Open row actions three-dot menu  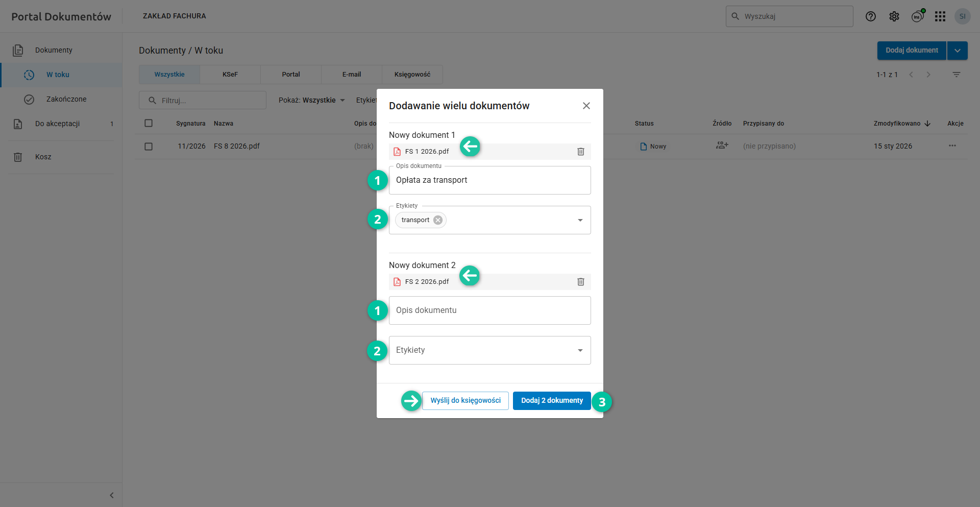pos(952,146)
